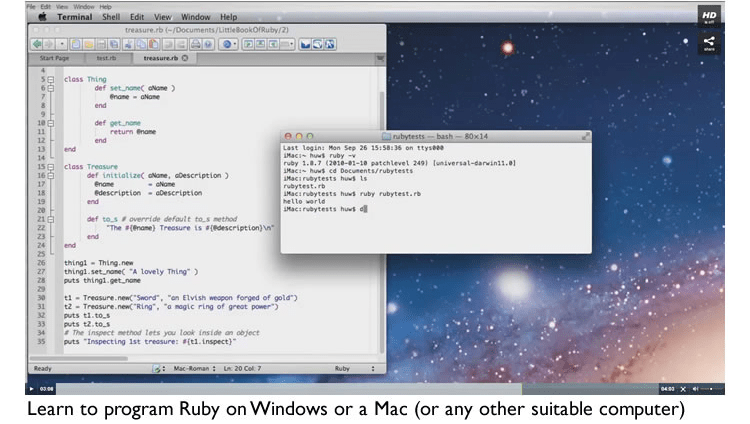
Task: Click the syntax check status icon
Action: [157, 368]
